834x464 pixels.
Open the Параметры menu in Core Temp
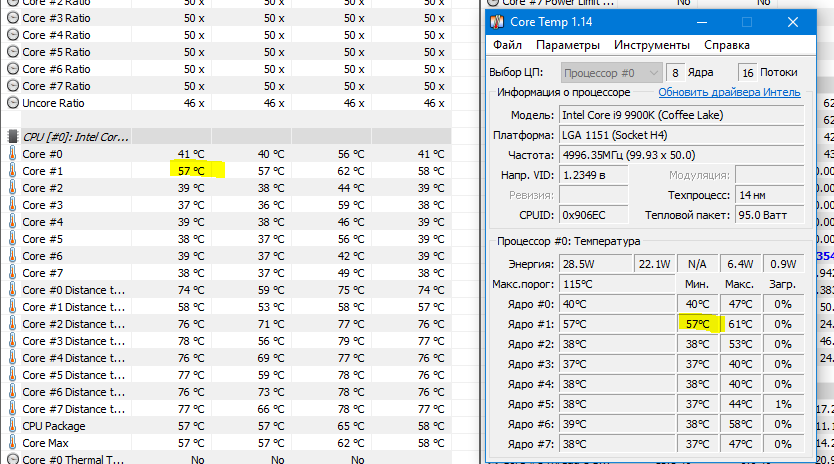(568, 45)
